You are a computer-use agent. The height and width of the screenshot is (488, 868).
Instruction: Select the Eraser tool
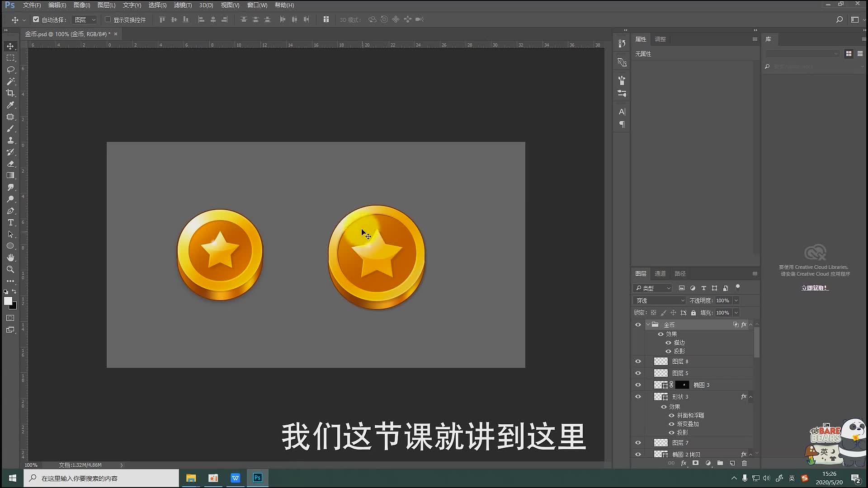[x=10, y=164]
